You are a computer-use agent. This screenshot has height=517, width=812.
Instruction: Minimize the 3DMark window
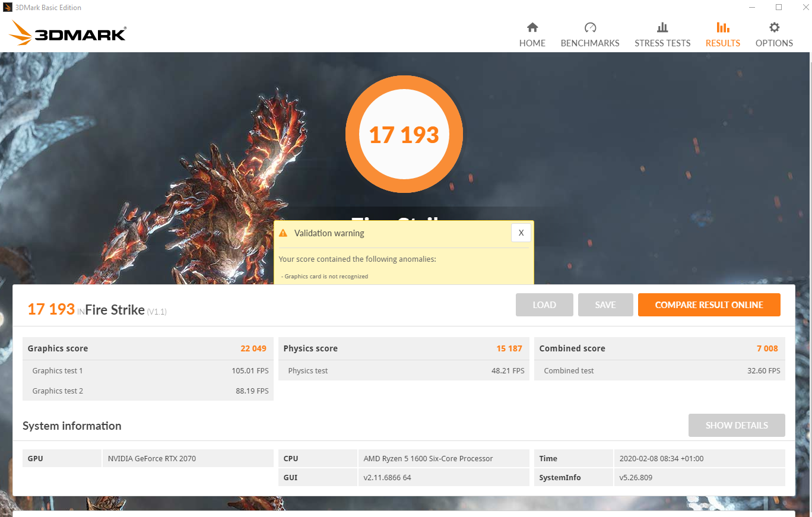click(751, 7)
